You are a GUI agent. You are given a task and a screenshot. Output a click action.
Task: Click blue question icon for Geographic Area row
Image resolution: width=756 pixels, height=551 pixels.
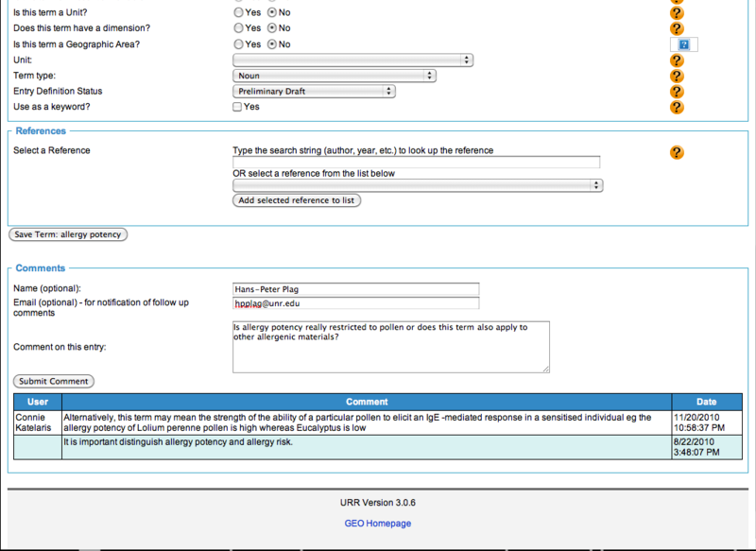pos(683,44)
